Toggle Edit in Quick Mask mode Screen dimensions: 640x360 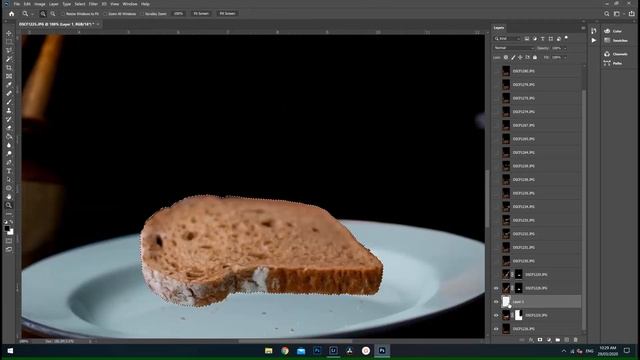[9, 240]
